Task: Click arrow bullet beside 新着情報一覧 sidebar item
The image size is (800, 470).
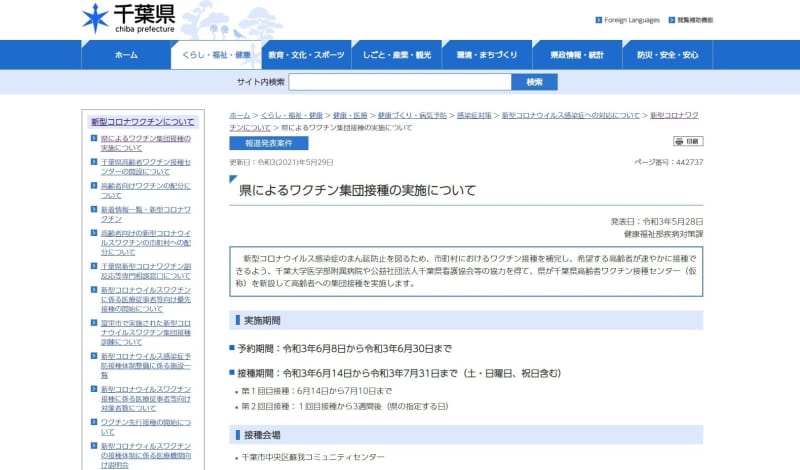Action: click(95, 210)
